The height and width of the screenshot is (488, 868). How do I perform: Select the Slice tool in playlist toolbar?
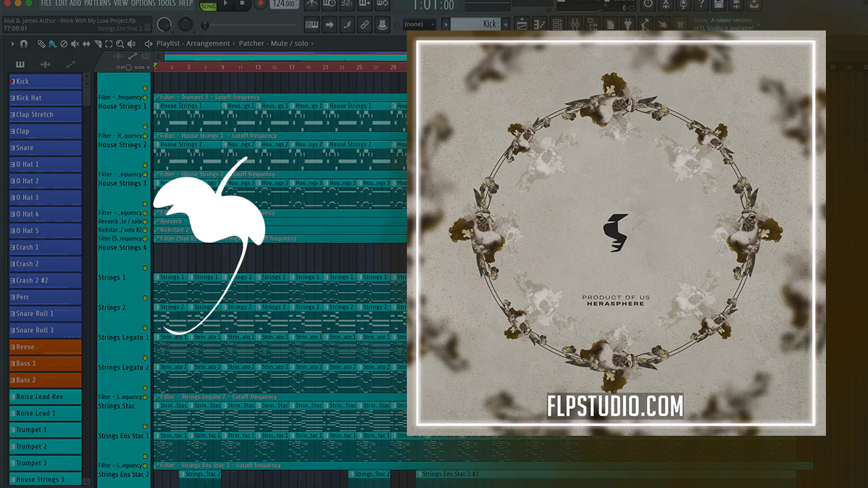pyautogui.click(x=98, y=43)
